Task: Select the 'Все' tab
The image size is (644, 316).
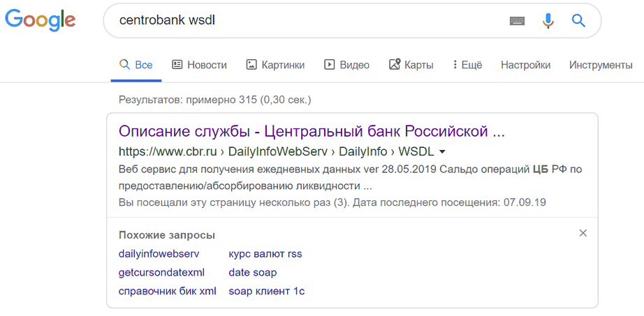Action: 136,65
